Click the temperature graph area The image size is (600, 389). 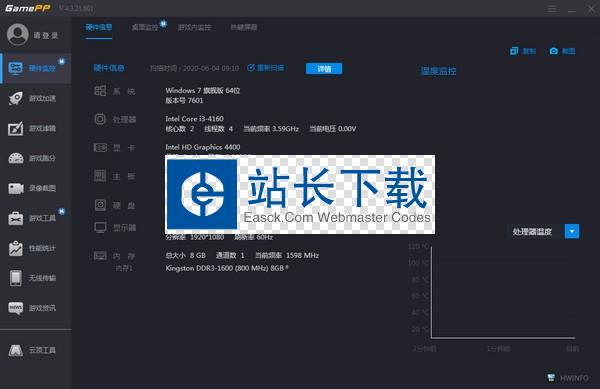coord(503,293)
